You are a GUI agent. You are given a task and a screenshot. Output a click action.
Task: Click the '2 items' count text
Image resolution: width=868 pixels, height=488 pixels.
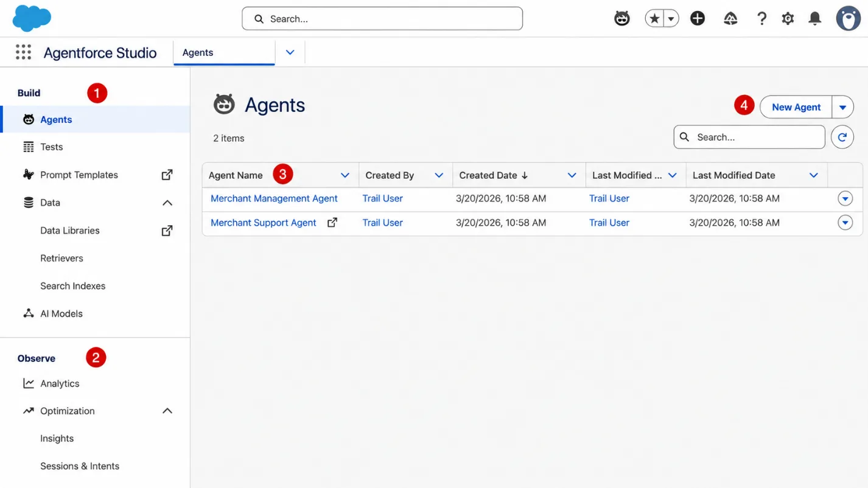(229, 138)
